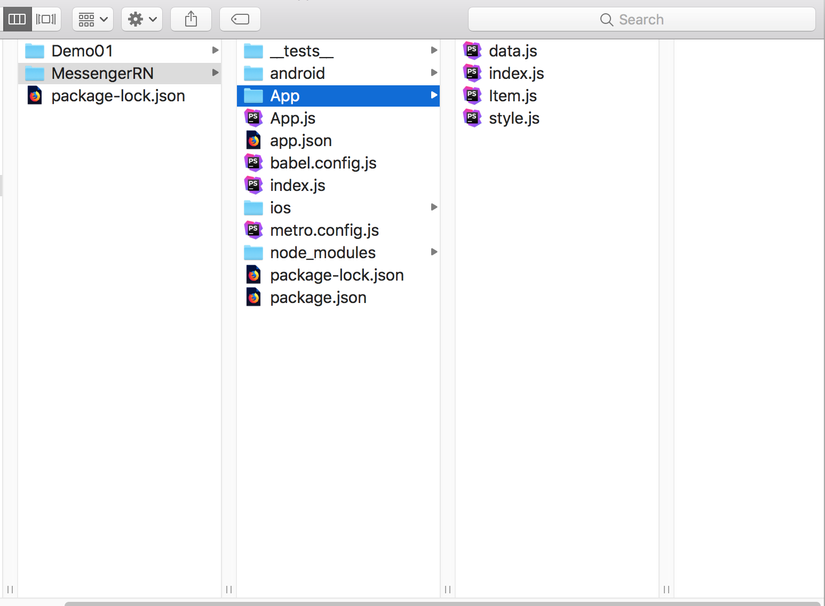
Task: Click the icon beside metro.config.js
Action: (253, 230)
